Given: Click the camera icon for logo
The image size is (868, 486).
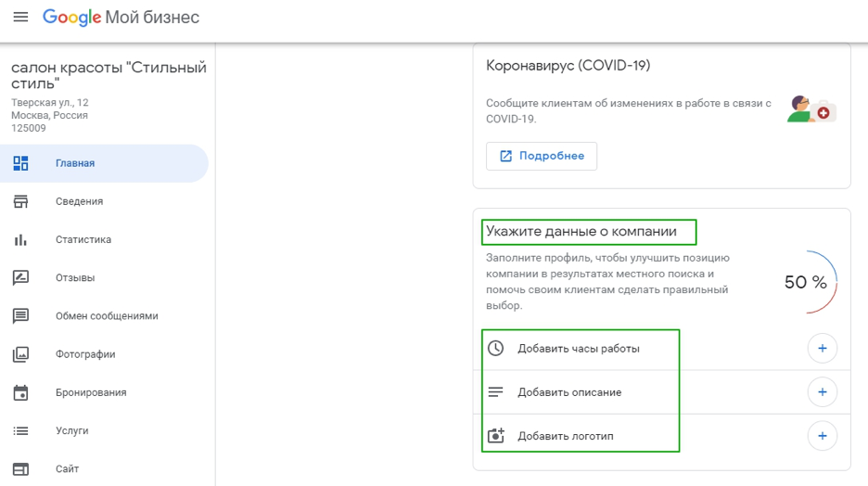Looking at the screenshot, I should pos(496,435).
